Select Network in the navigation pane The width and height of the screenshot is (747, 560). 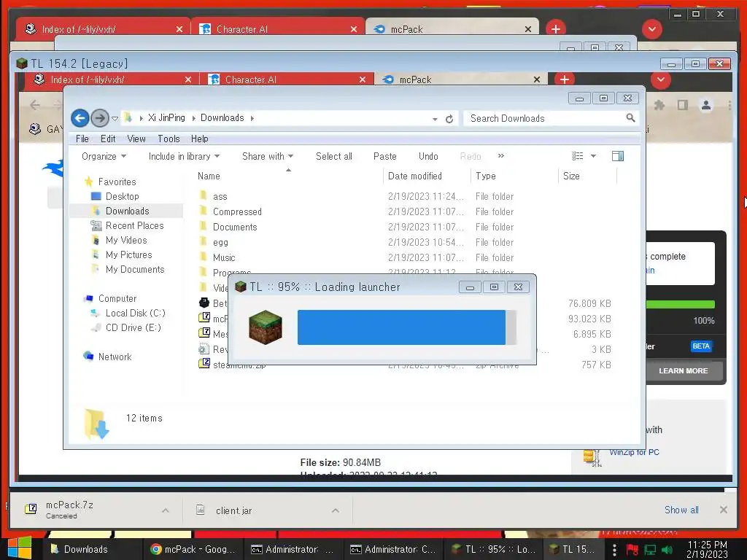pos(115,357)
